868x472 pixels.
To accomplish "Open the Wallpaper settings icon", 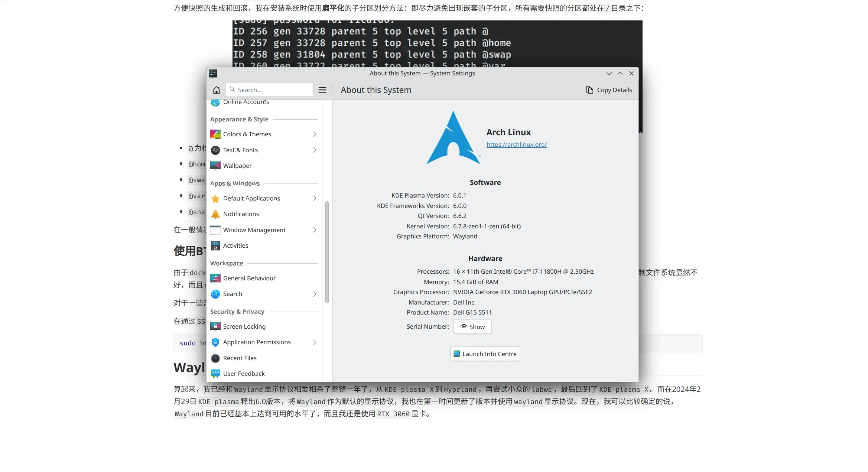I will coord(215,166).
